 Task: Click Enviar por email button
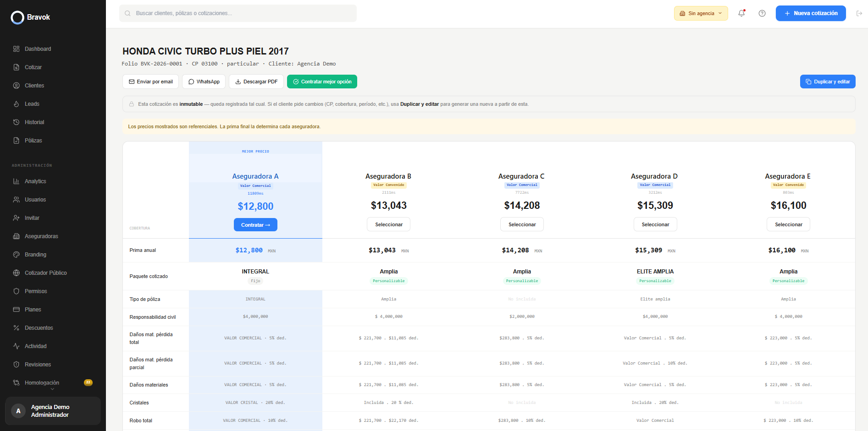[151, 82]
